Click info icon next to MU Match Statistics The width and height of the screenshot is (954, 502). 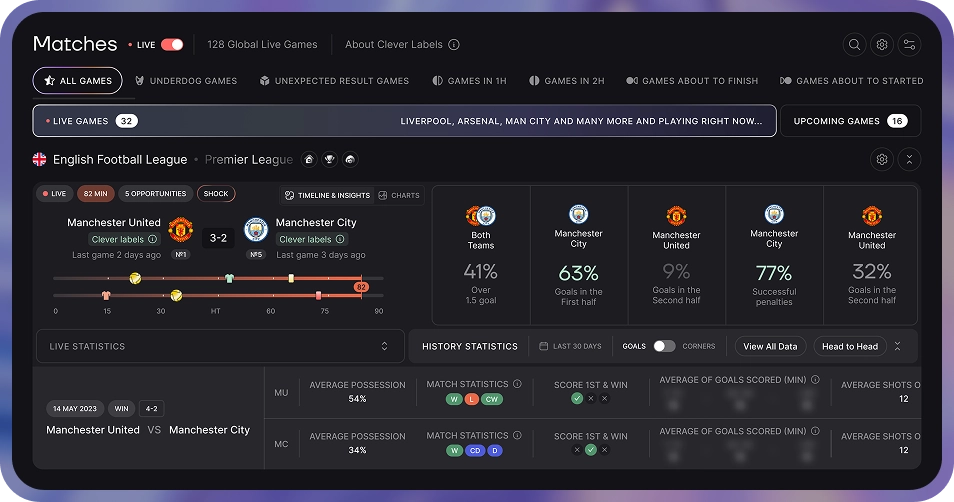pyautogui.click(x=517, y=384)
